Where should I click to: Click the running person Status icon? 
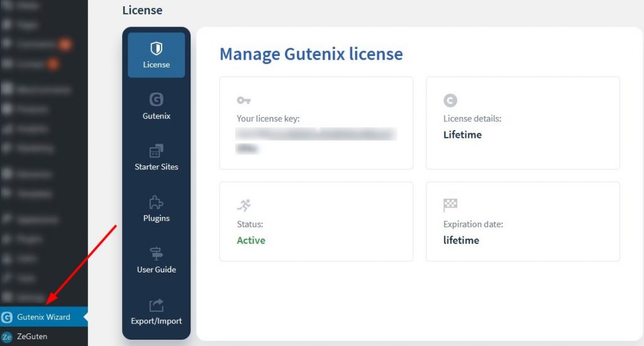(x=244, y=205)
